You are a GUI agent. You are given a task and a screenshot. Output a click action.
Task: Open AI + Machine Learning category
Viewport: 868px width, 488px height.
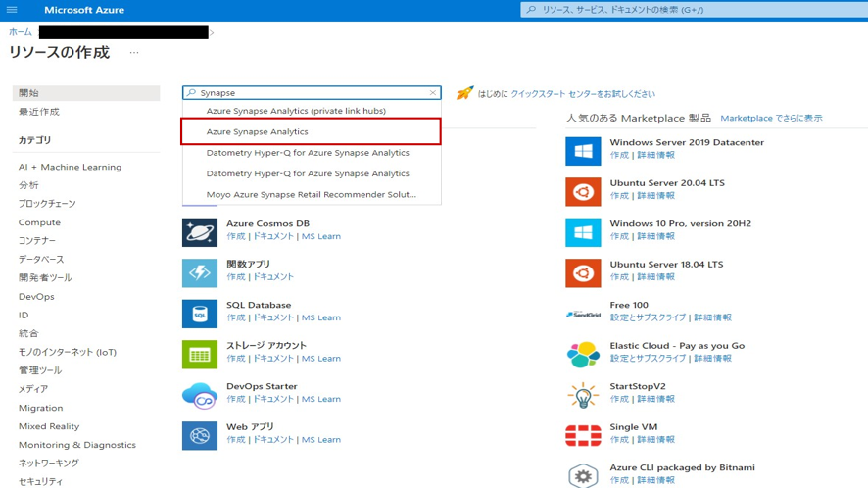[x=70, y=167]
